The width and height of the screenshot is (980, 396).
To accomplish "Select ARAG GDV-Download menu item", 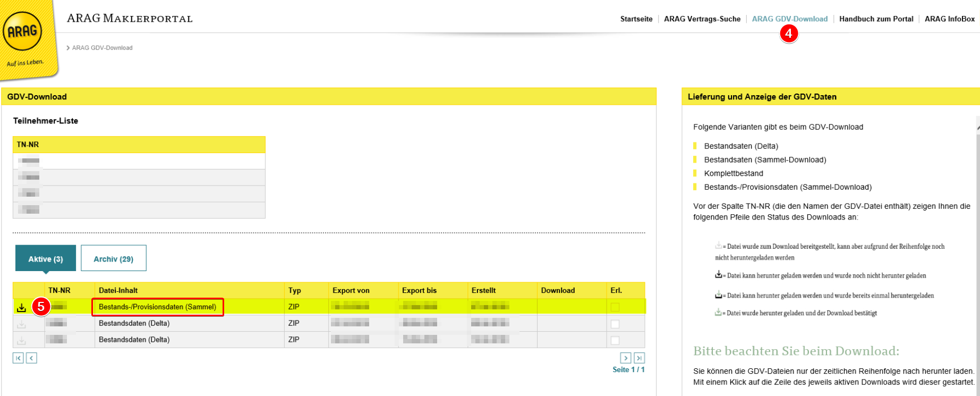I will [x=790, y=19].
